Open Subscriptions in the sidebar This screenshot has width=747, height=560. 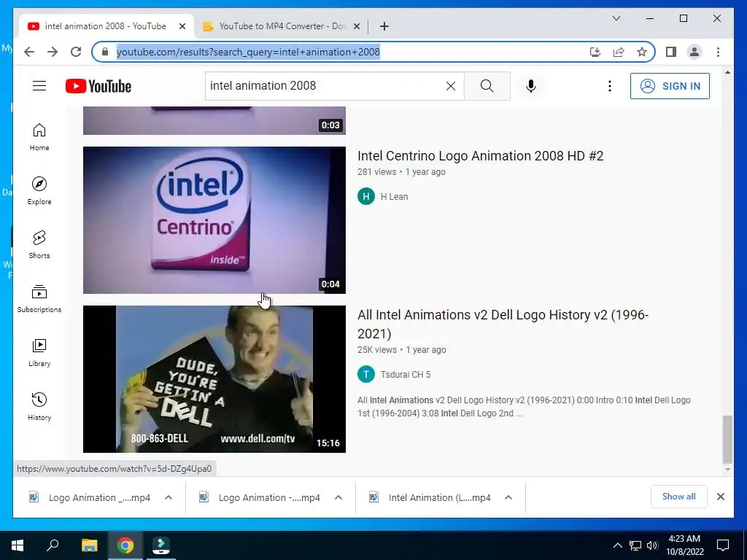[x=39, y=298]
